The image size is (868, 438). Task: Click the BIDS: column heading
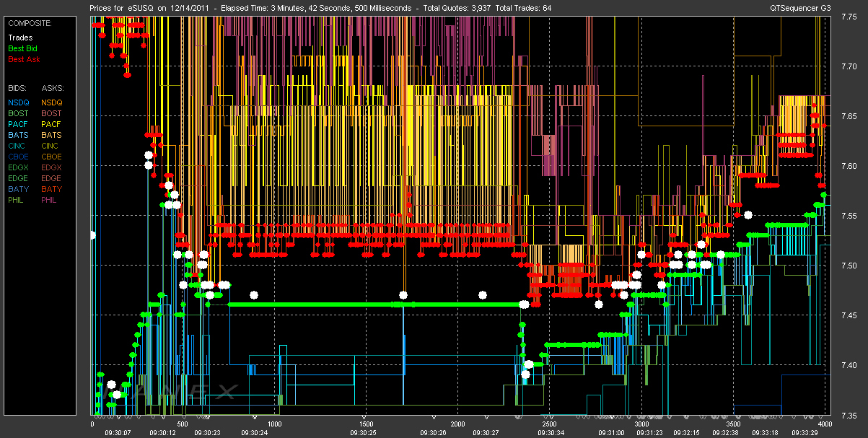(17, 88)
